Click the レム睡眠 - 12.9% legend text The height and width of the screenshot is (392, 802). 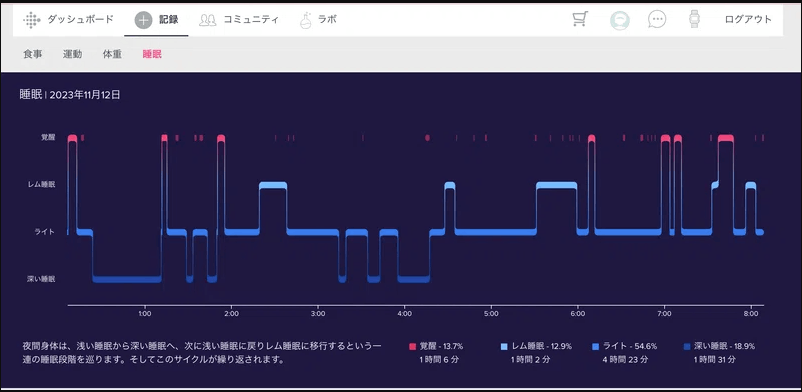pyautogui.click(x=542, y=346)
